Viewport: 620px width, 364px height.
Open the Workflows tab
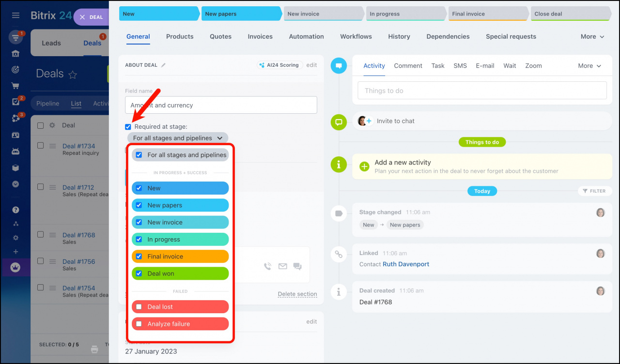click(x=356, y=36)
